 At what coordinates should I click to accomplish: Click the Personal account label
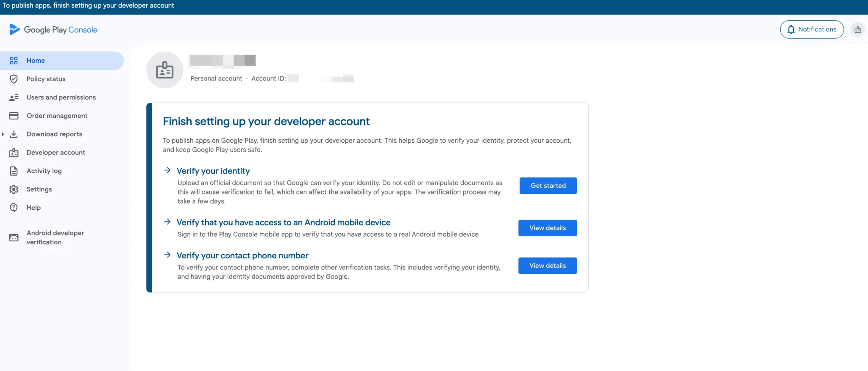[216, 78]
